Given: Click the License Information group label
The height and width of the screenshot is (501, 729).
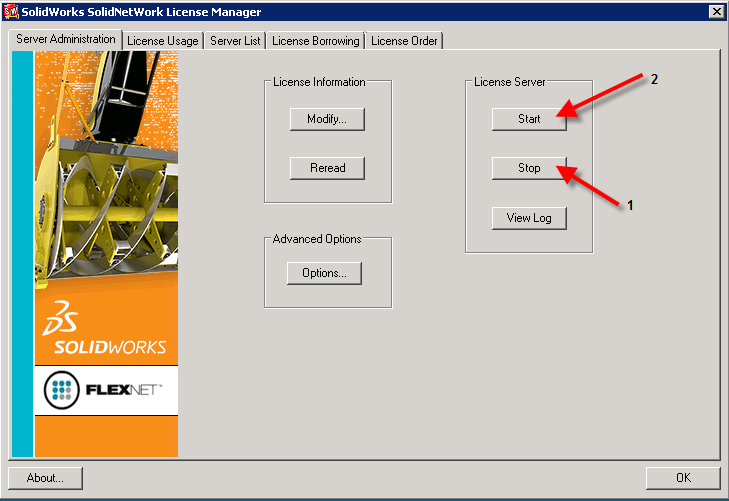Looking at the screenshot, I should (319, 82).
